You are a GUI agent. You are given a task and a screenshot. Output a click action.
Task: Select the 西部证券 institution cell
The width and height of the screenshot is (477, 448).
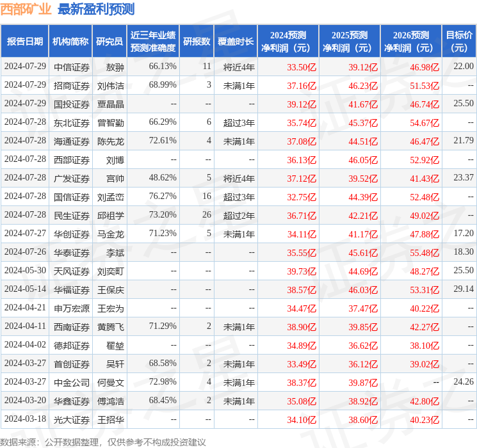pos(72,159)
